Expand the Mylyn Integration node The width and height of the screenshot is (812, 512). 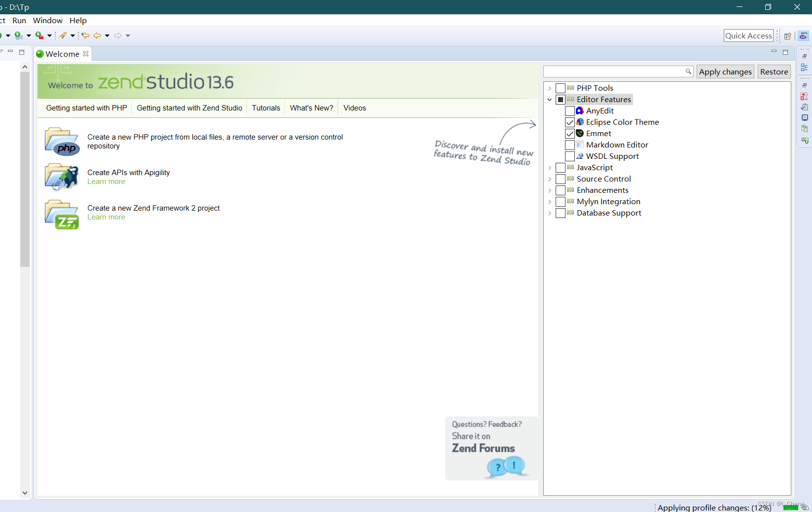point(550,202)
